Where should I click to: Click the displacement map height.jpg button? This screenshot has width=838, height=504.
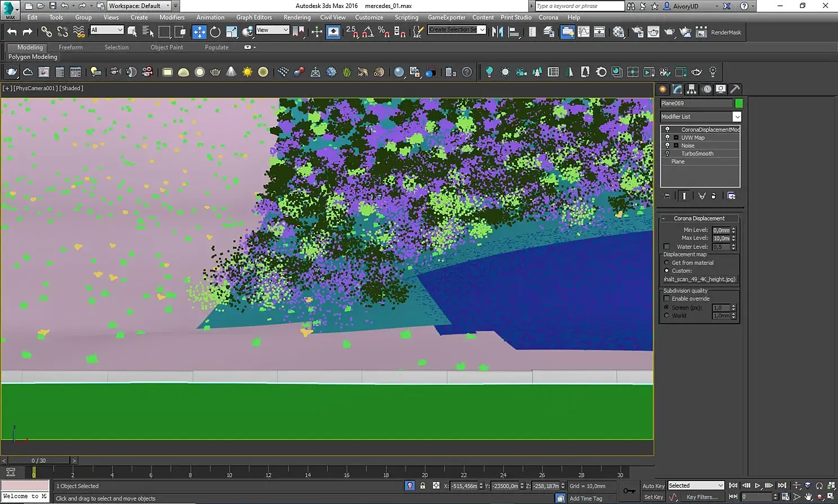(699, 279)
